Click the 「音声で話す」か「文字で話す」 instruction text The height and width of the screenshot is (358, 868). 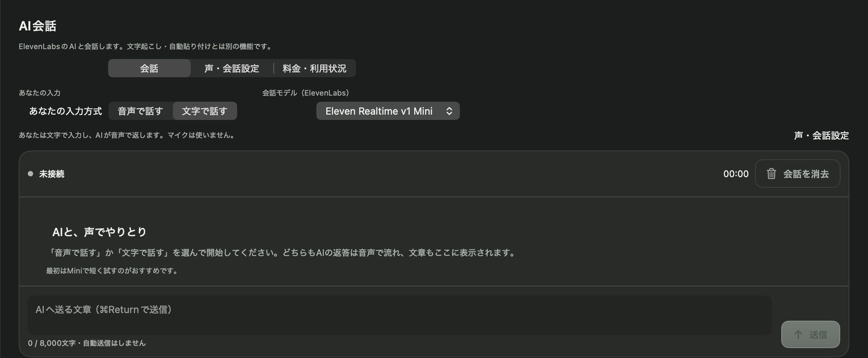282,253
